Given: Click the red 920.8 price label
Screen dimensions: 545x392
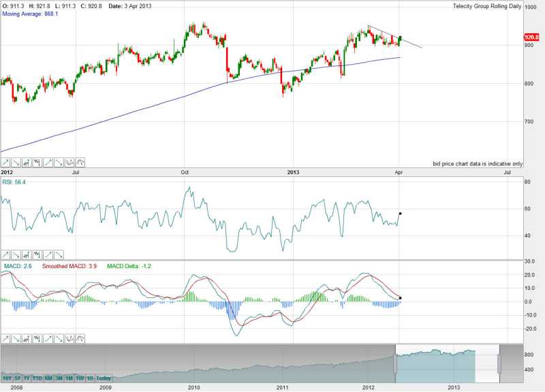Looking at the screenshot, I should point(532,37).
